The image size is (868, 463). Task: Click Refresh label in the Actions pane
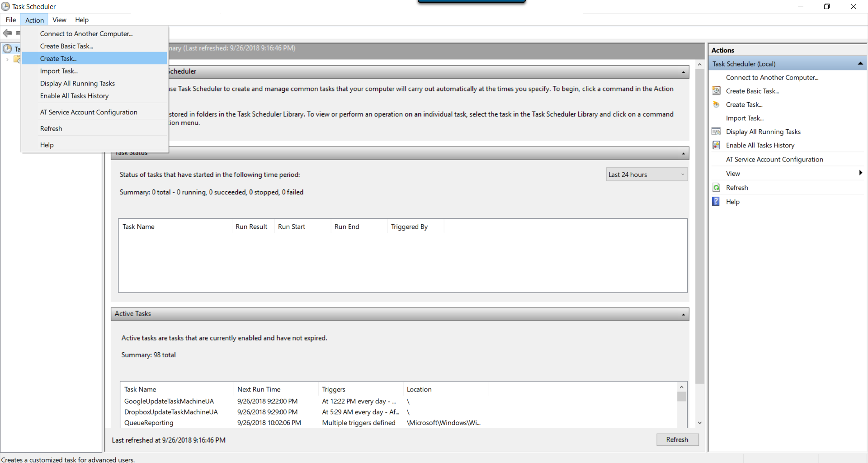[737, 188]
